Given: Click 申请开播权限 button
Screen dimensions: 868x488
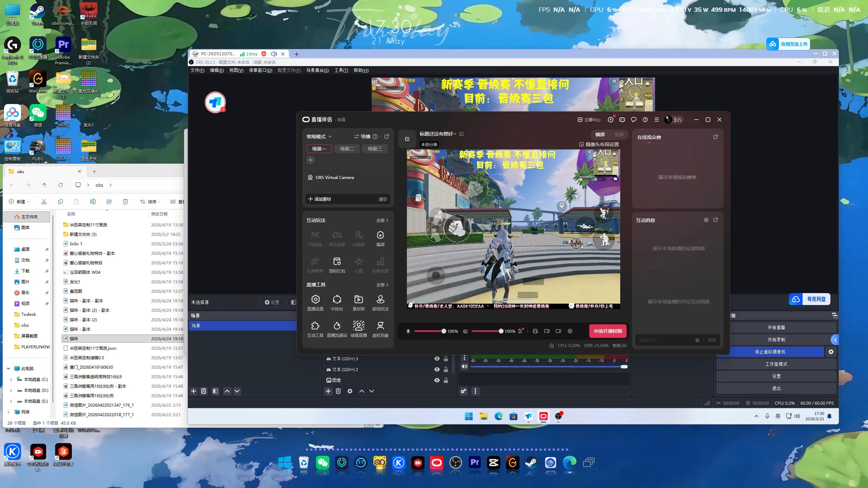Looking at the screenshot, I should point(608,331).
